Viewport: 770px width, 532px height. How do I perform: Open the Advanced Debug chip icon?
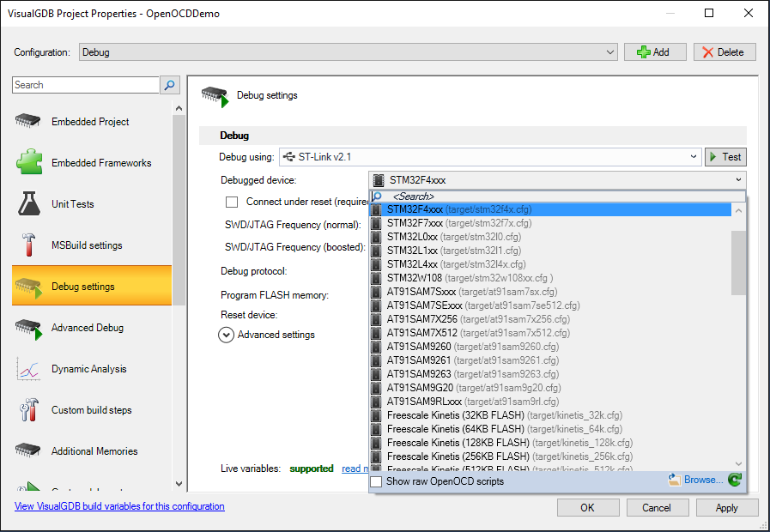(29, 329)
